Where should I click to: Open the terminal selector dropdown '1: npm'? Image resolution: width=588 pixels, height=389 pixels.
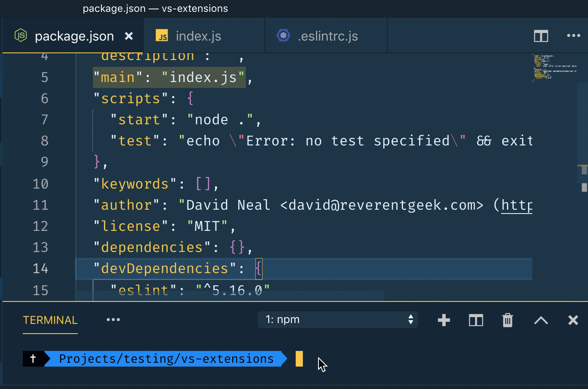pos(338,320)
